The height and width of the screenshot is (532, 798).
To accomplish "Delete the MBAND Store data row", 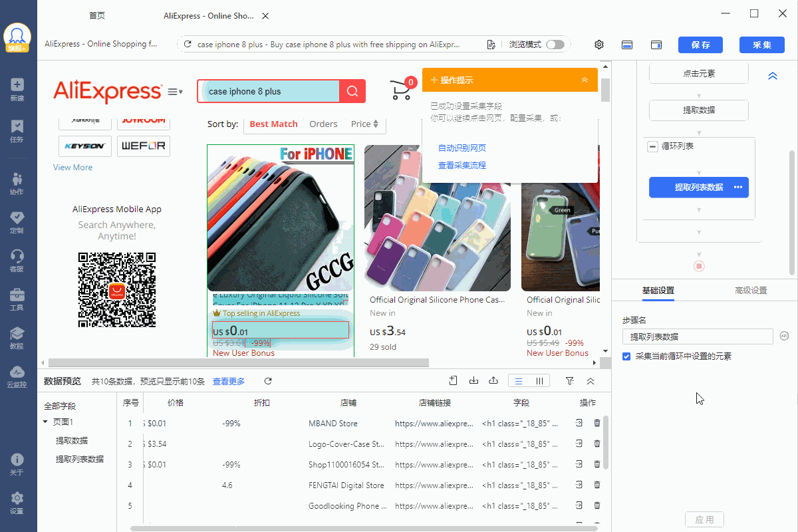I will point(597,423).
